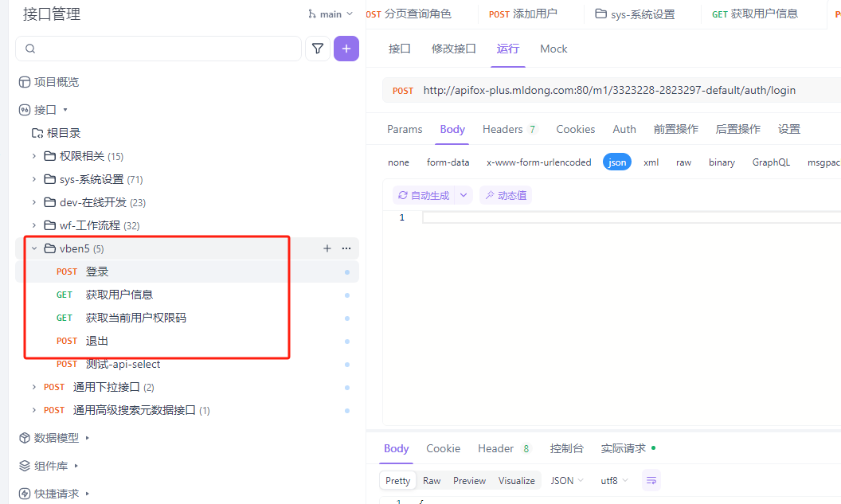This screenshot has height=504, width=841.
Task: Select raw body type
Action: tap(684, 162)
